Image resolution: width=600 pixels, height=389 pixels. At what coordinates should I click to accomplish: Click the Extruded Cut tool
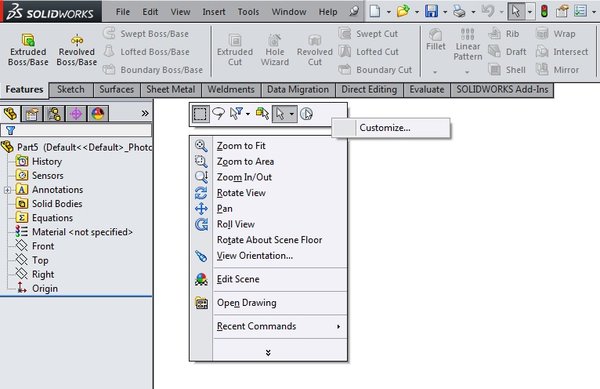click(235, 50)
